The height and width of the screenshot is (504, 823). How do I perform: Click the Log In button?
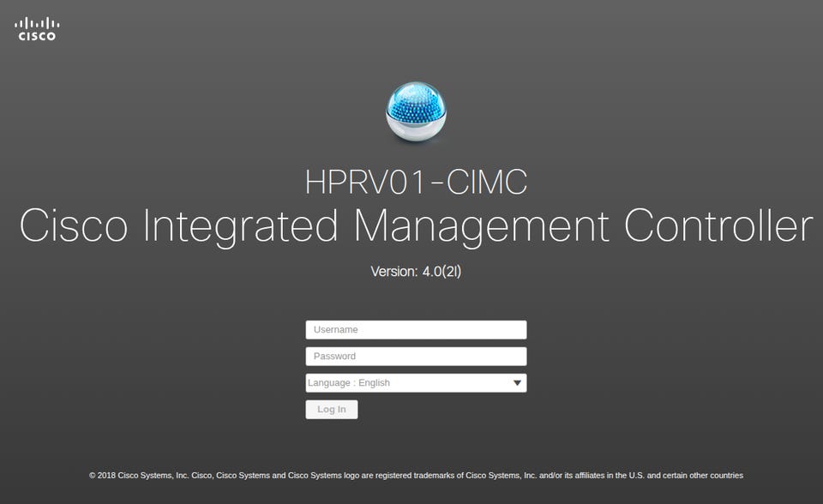point(332,410)
